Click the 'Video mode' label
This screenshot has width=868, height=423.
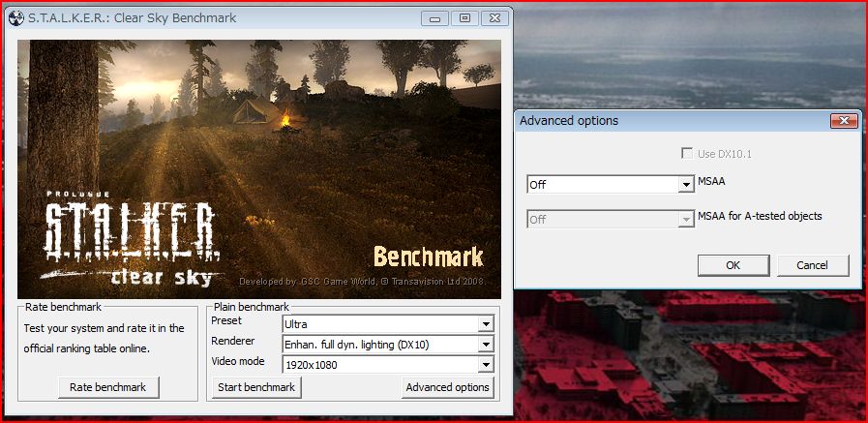[238, 362]
